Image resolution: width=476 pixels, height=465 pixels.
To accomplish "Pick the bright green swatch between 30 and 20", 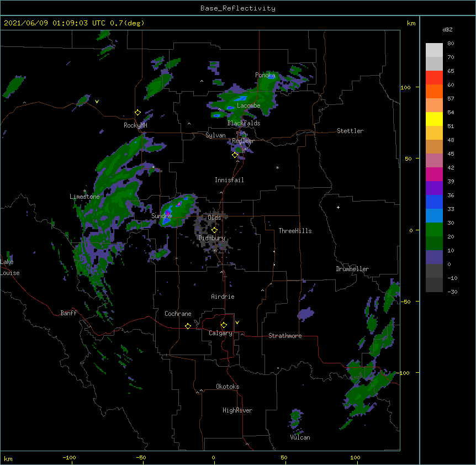I will point(434,230).
